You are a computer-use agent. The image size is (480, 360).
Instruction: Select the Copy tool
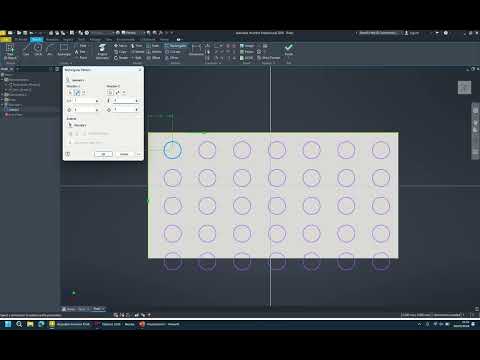click(121, 52)
